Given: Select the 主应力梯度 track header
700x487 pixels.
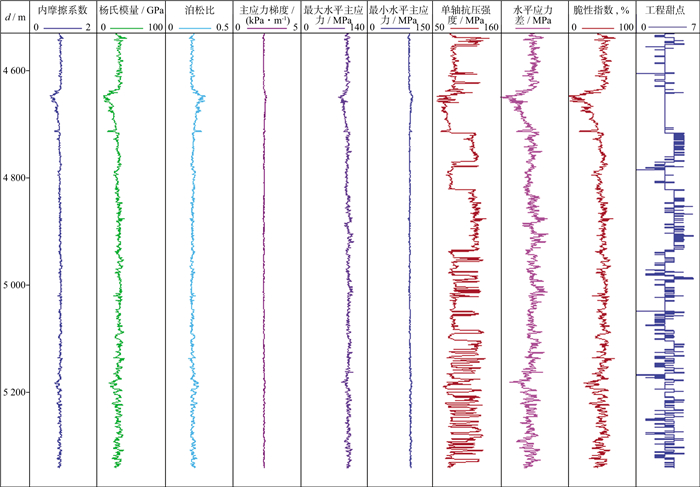Looking at the screenshot, I should (x=265, y=13).
